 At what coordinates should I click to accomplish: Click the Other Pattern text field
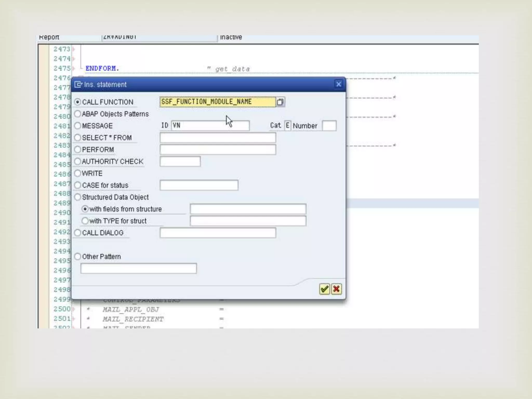pyautogui.click(x=138, y=268)
